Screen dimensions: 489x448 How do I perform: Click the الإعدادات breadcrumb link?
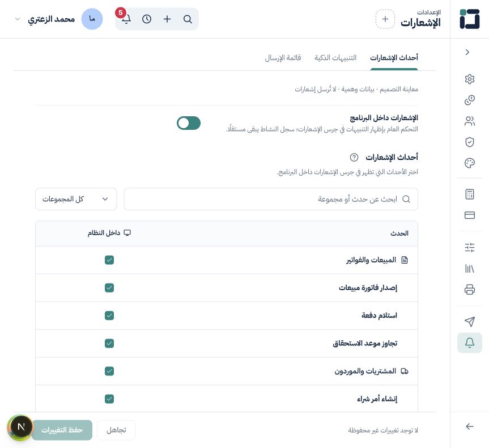pyautogui.click(x=429, y=12)
